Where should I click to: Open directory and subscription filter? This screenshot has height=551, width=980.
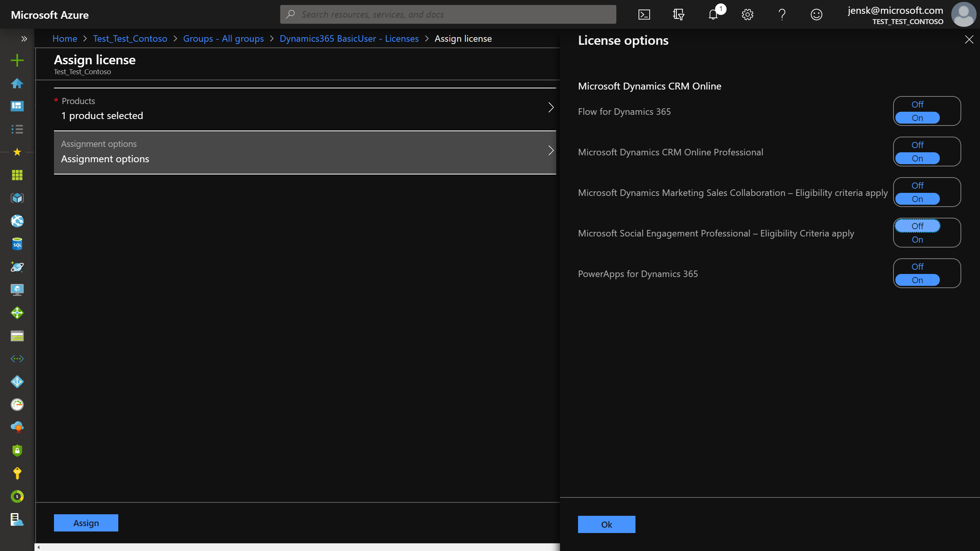point(679,15)
